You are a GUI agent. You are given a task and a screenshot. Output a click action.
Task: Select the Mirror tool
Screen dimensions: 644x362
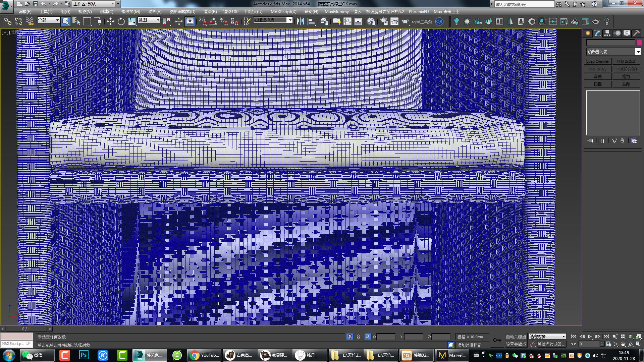click(x=300, y=21)
